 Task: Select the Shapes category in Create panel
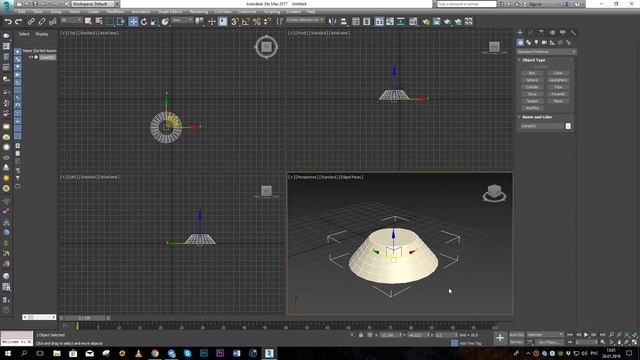tap(528, 42)
